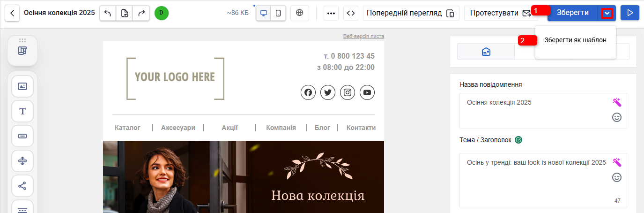Image resolution: width=644 pixels, height=213 pixels.
Task: Open Веб-версія листа link
Action: (363, 36)
